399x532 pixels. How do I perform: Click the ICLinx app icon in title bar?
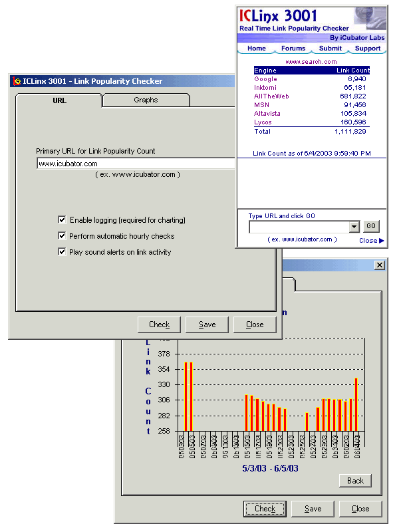tap(16, 81)
